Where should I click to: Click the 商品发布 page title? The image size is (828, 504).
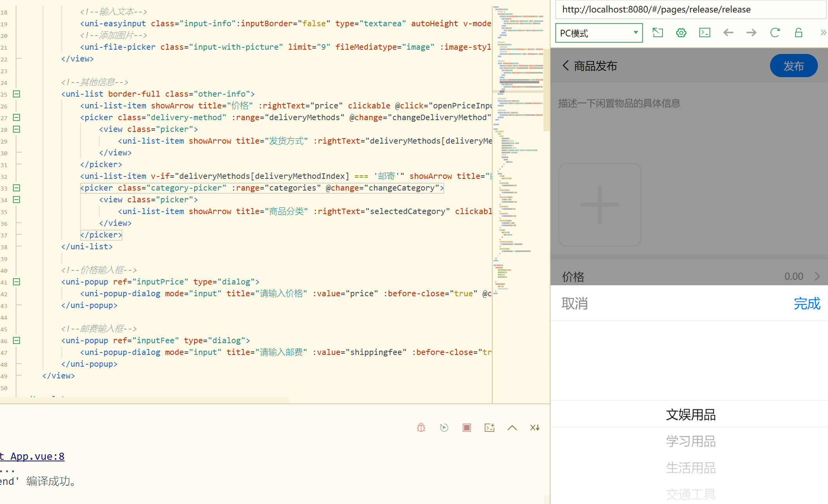point(596,66)
